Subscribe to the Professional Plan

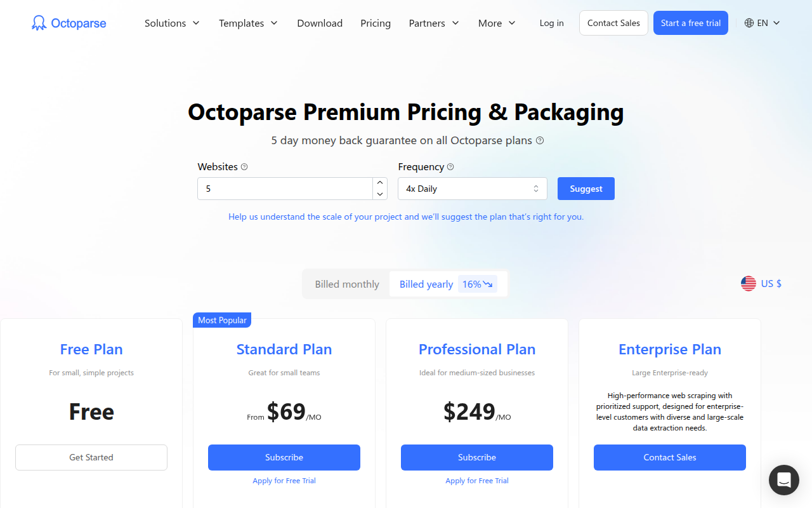click(477, 457)
